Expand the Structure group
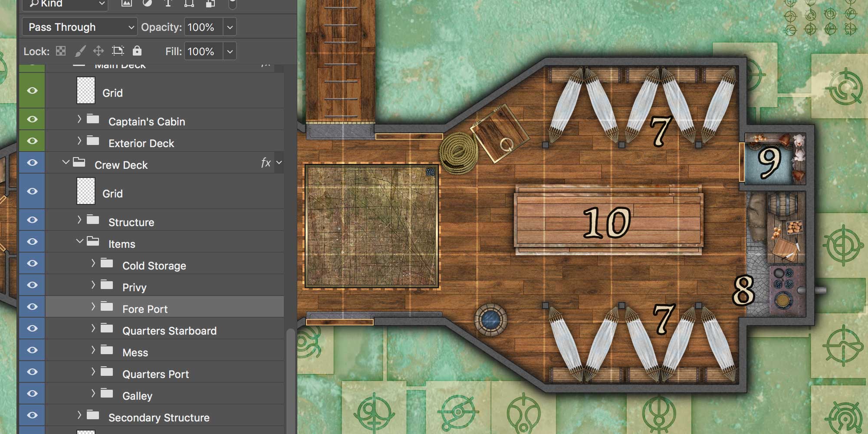This screenshot has width=868, height=434. tap(79, 219)
